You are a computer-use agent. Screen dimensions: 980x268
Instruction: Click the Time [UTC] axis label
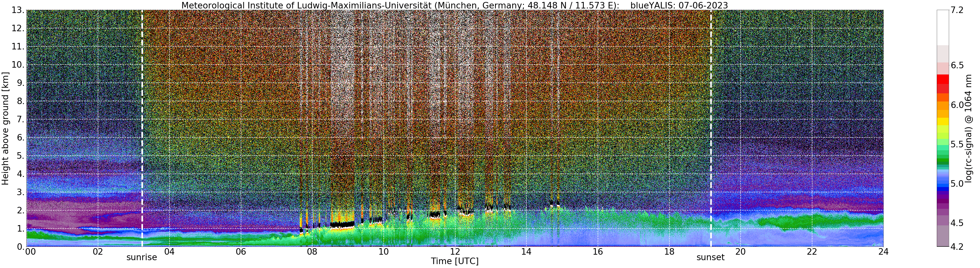click(455, 261)
